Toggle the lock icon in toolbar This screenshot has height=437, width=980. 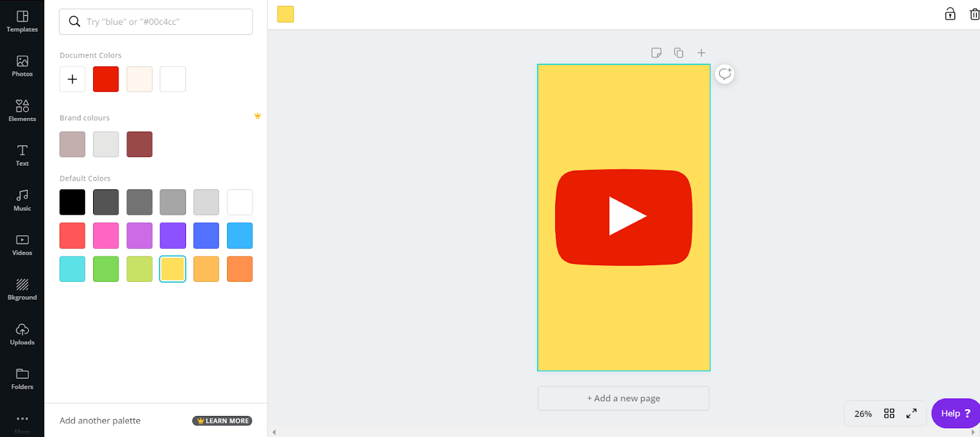(x=950, y=14)
